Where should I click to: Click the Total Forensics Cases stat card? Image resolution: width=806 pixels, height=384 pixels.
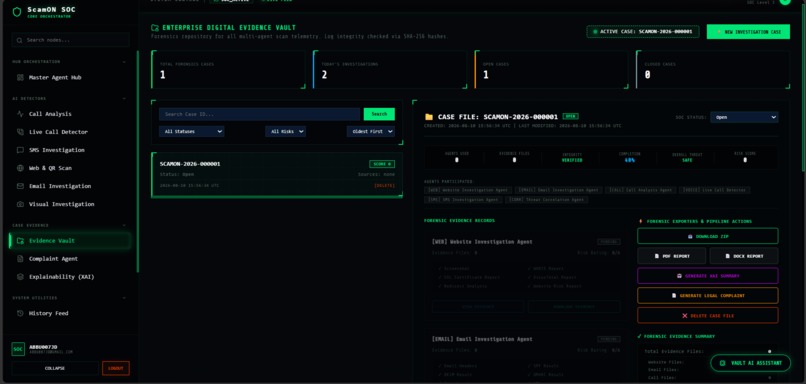[x=228, y=70]
